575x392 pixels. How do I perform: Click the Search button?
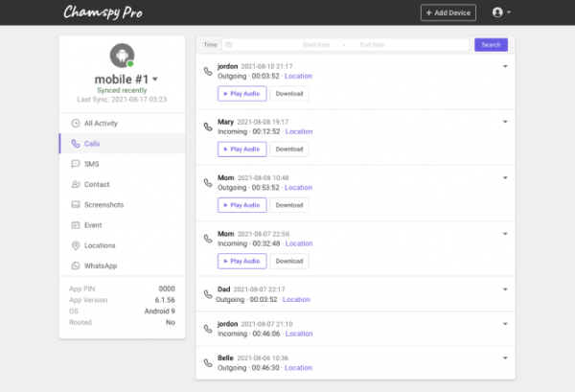coord(491,45)
